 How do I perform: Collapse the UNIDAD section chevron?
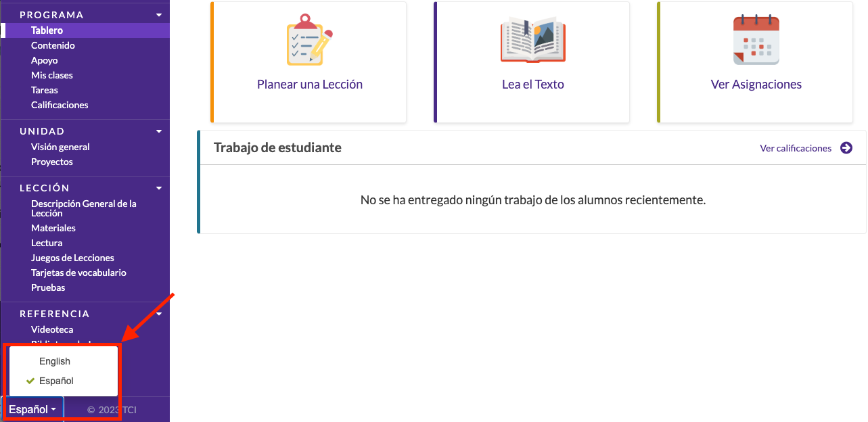click(x=158, y=131)
